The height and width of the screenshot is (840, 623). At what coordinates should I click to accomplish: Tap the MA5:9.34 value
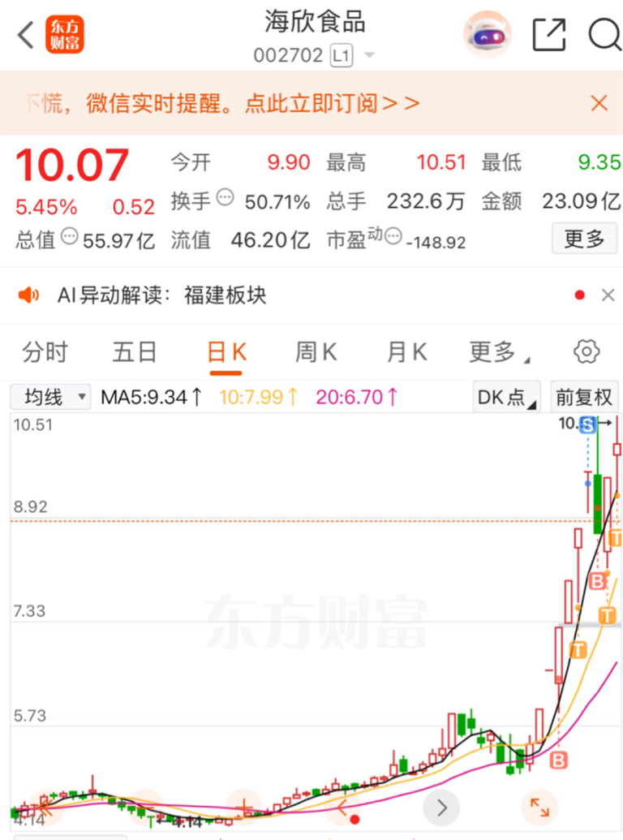152,397
